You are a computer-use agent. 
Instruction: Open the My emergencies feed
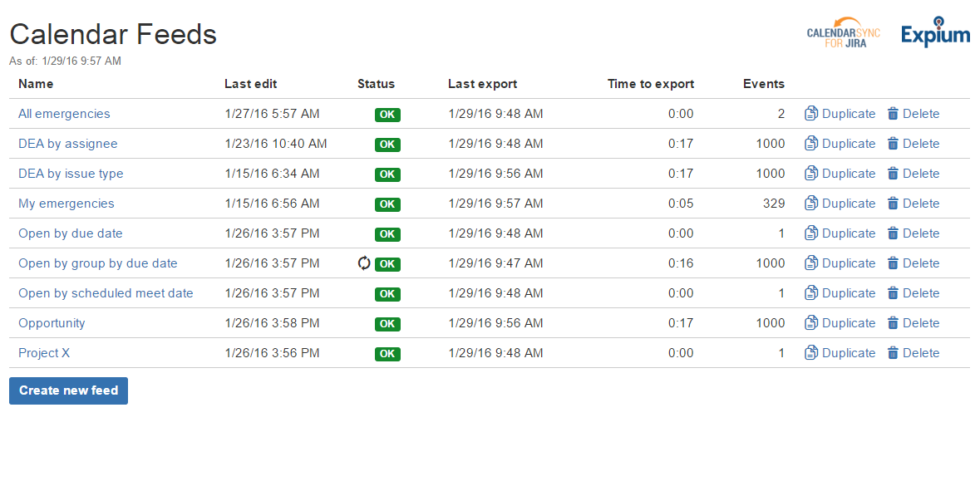point(66,204)
